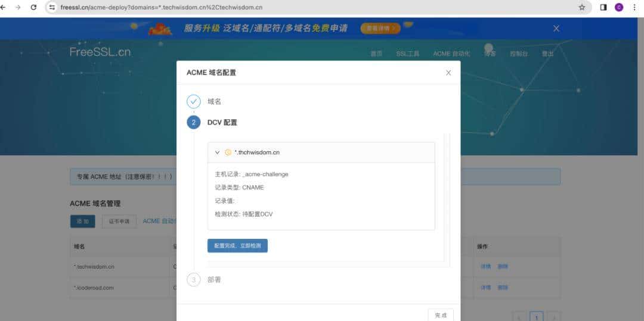Click 删除 for the *.icoderoad.com row
Image resolution: width=644 pixels, height=321 pixels.
[x=503, y=288]
